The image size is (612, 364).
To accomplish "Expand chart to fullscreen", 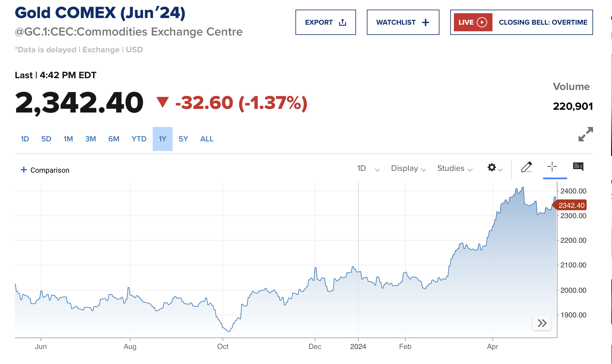I will (585, 134).
